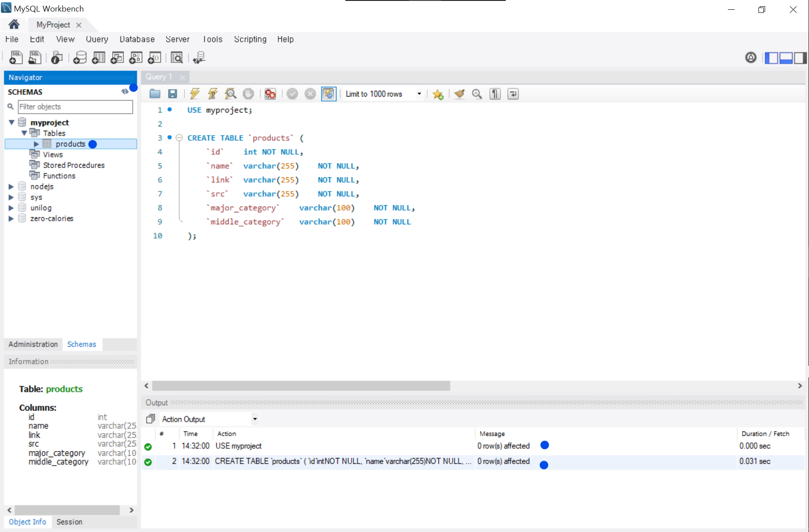809x532 pixels.
Task: Rollback the transaction icon
Action: point(310,94)
